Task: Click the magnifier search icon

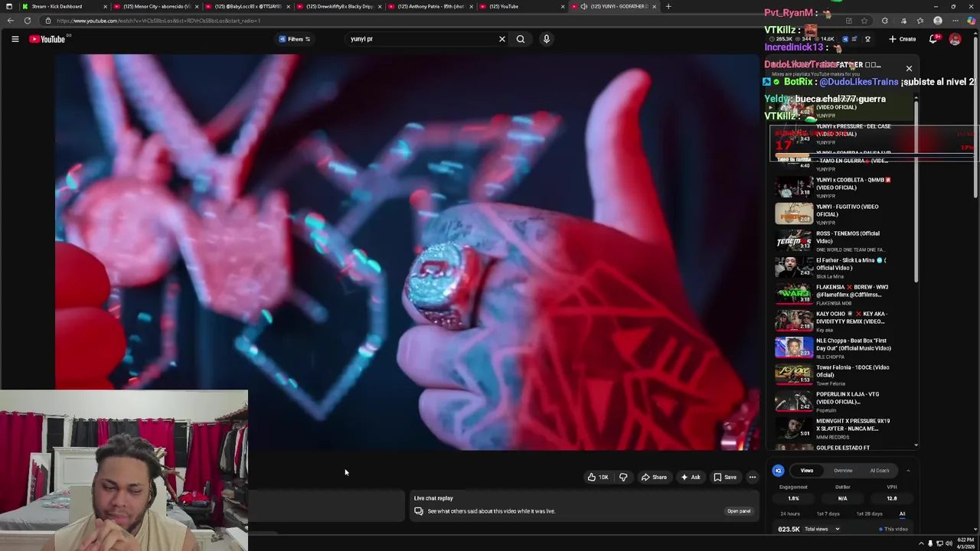Action: (521, 39)
